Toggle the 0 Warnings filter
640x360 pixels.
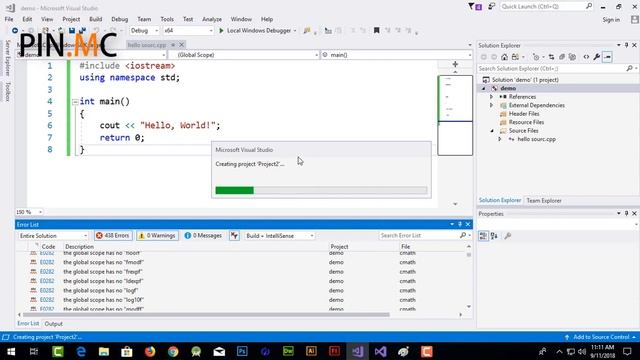pos(157,236)
